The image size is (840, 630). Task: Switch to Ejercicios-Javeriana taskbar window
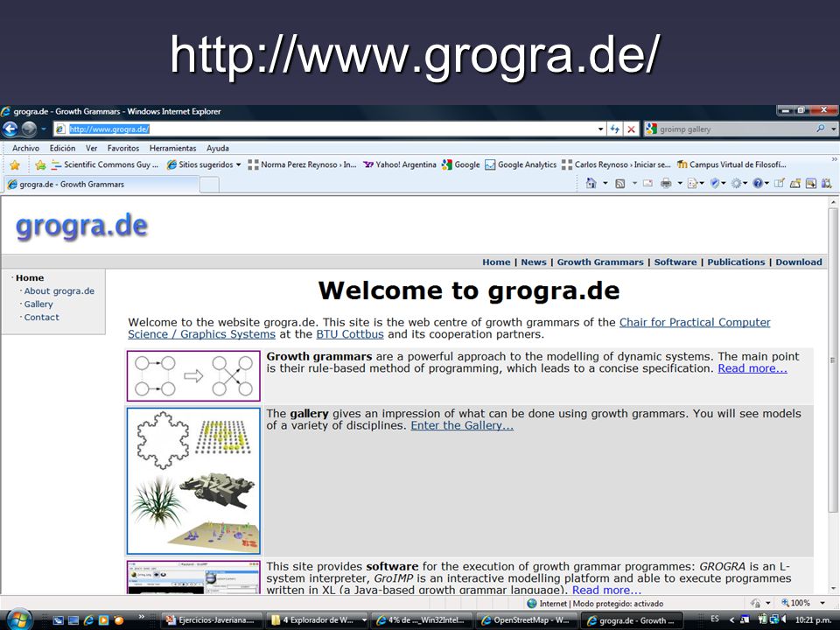212,620
